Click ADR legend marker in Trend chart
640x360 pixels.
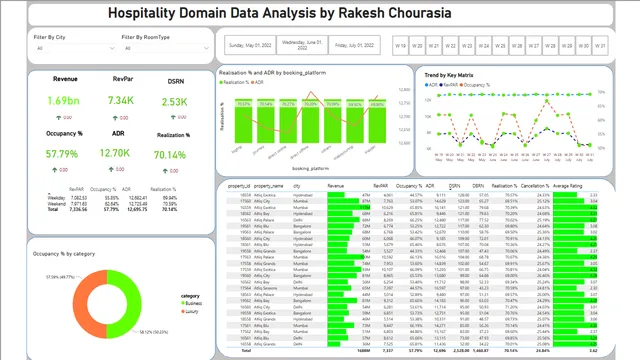[427, 85]
